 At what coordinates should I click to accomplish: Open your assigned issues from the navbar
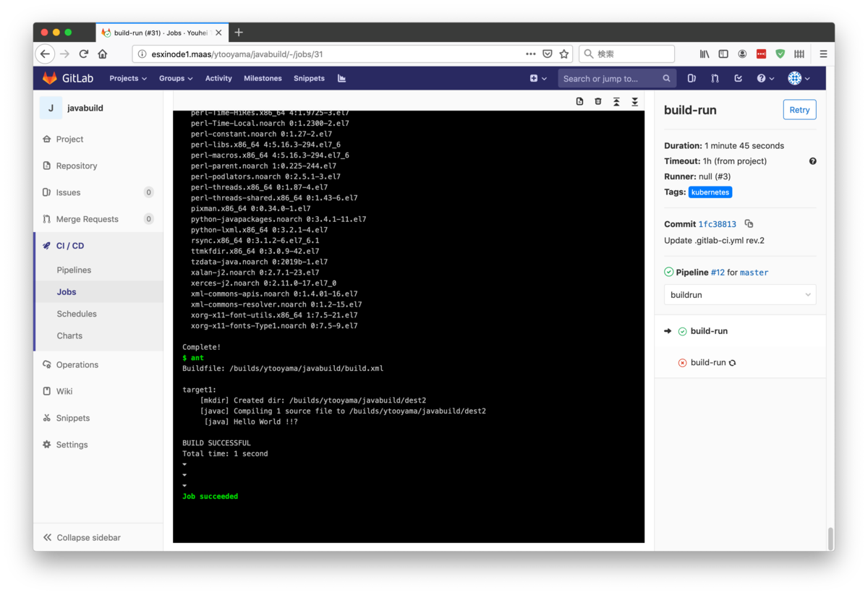(691, 78)
